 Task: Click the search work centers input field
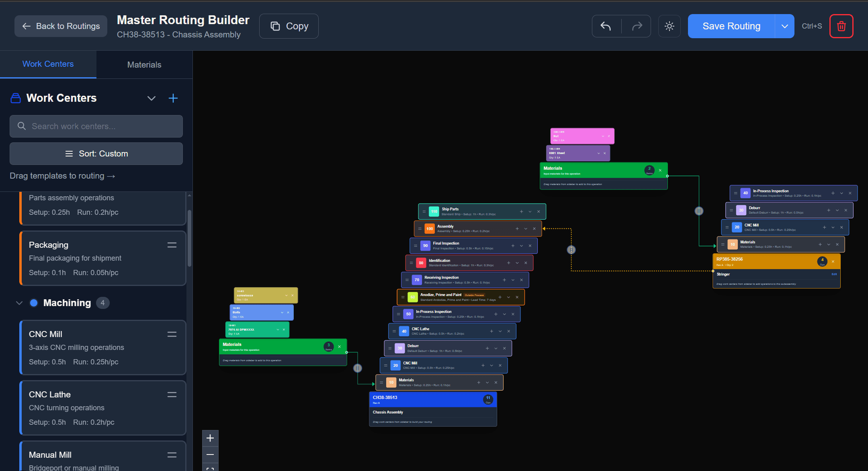tap(96, 126)
